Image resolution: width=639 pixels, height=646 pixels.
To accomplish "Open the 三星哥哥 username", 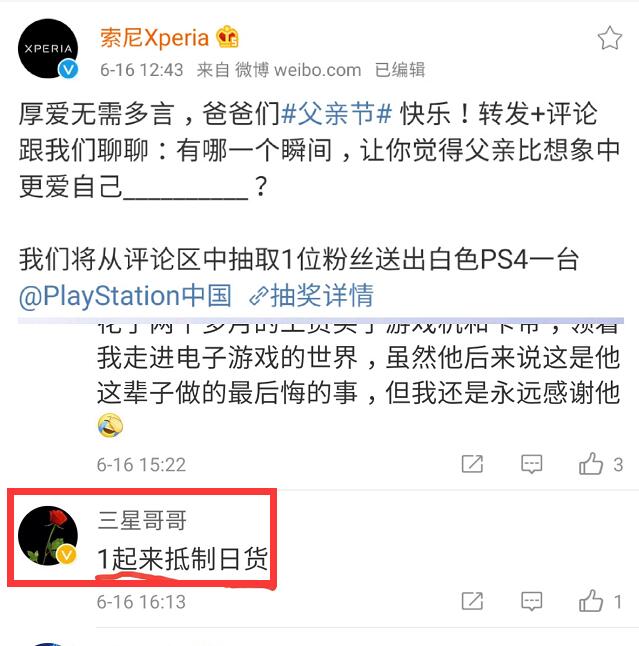I will (x=142, y=520).
